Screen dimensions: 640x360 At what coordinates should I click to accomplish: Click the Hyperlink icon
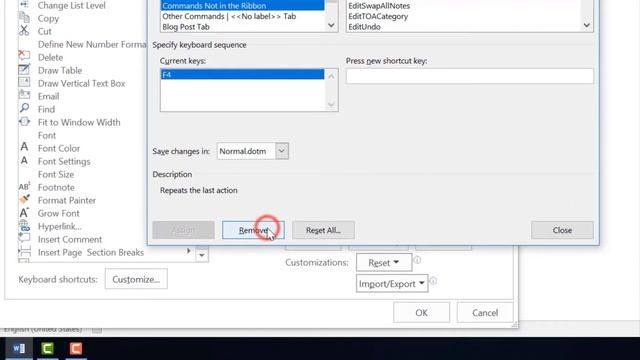point(24,226)
